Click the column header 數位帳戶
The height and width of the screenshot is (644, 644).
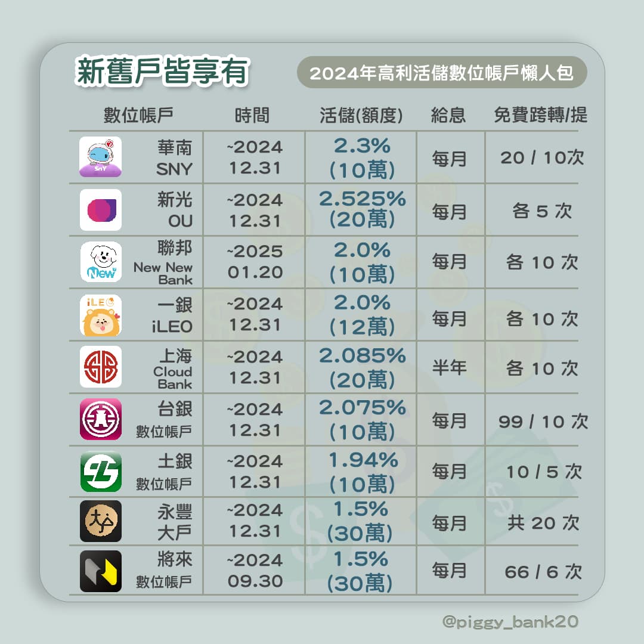[138, 115]
